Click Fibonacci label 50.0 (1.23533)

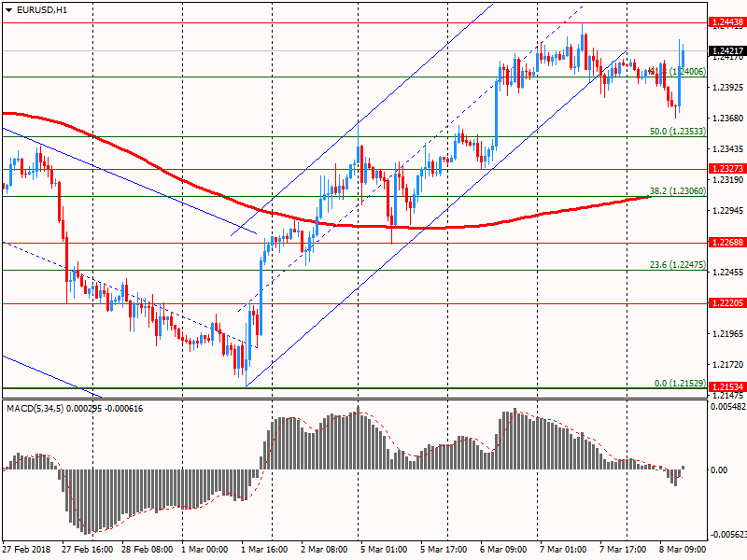click(678, 131)
